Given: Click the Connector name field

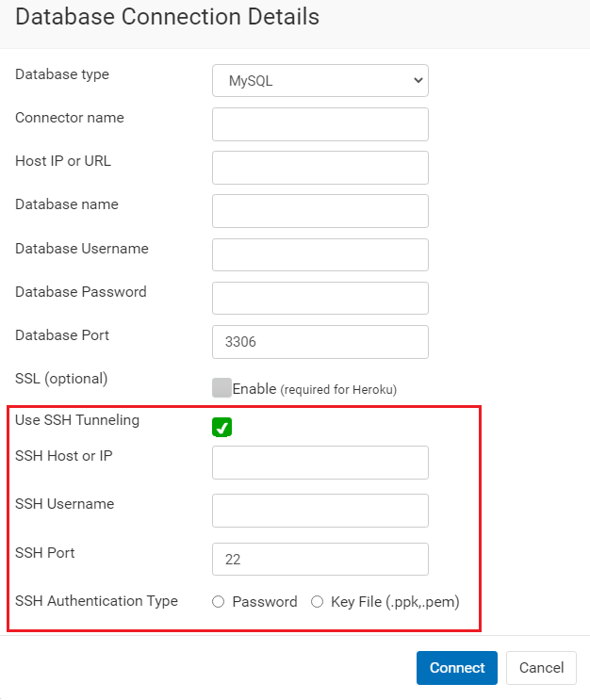Looking at the screenshot, I should 320,124.
